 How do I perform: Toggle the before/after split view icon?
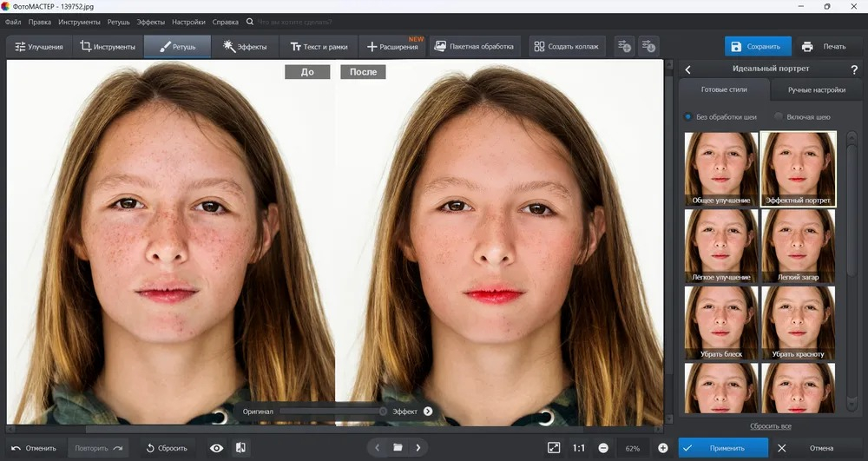[x=240, y=448]
